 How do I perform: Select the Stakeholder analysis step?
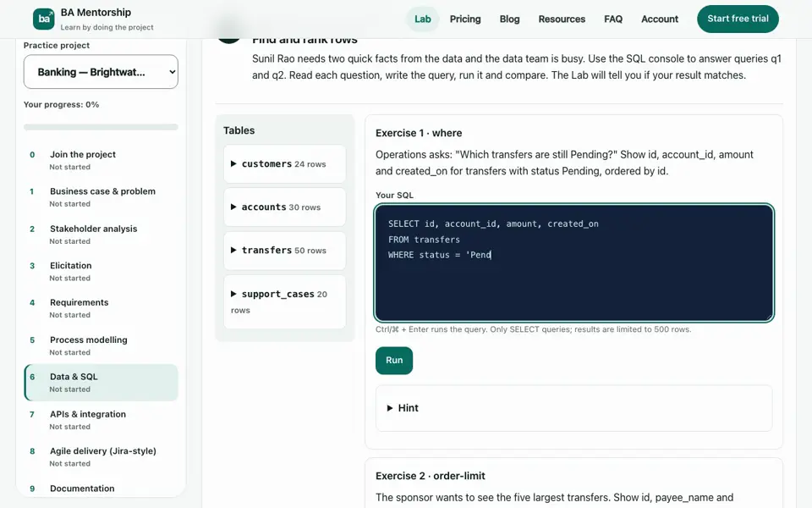pyautogui.click(x=101, y=235)
